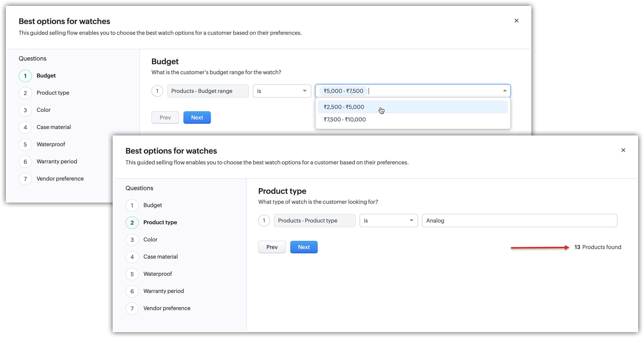Click the Products - Budget range field
The width and height of the screenshot is (644, 338).
click(x=208, y=91)
